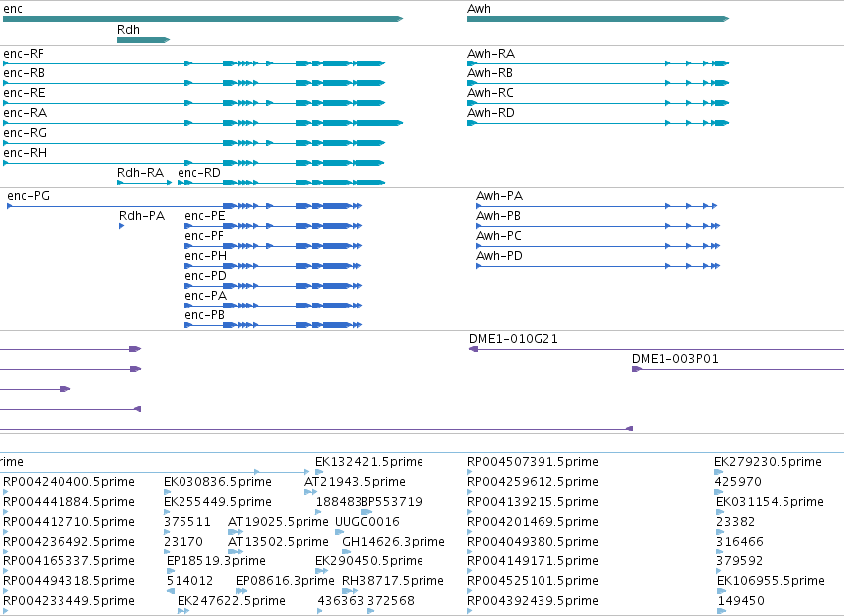Select the Awh-RD transcript label
This screenshot has width=844, height=616.
(x=491, y=113)
